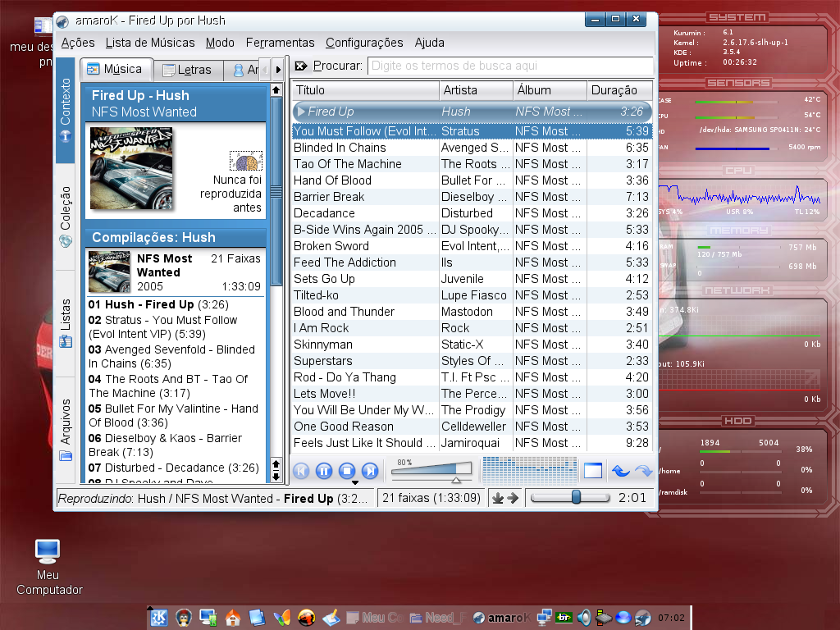840x630 pixels.
Task: Open the Configurações menu
Action: pyautogui.click(x=364, y=43)
